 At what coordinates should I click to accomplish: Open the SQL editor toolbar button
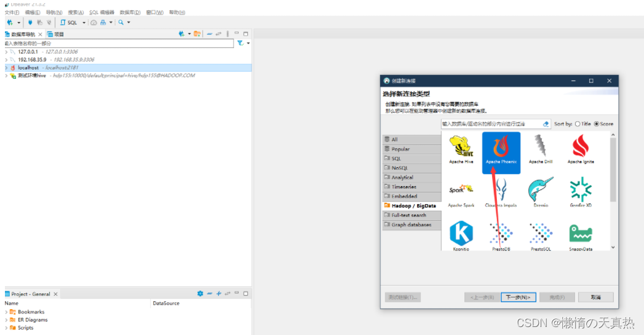pyautogui.click(x=69, y=23)
